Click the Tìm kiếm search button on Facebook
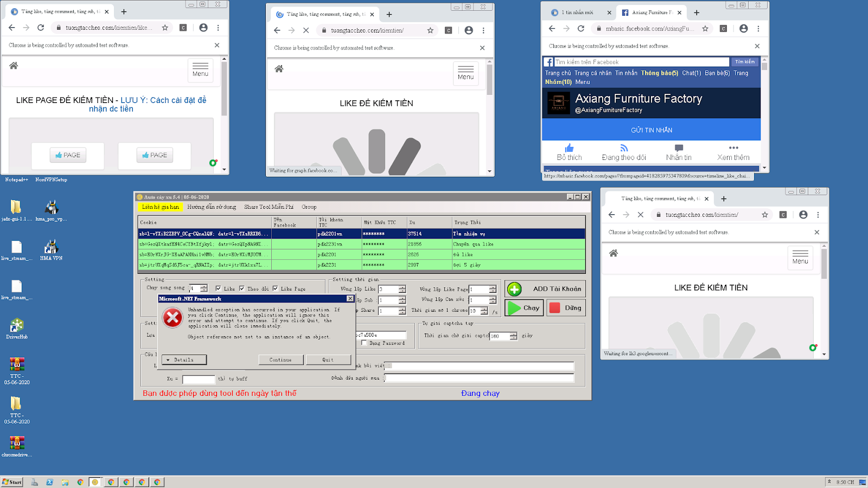The width and height of the screenshot is (868, 488). pos(745,62)
